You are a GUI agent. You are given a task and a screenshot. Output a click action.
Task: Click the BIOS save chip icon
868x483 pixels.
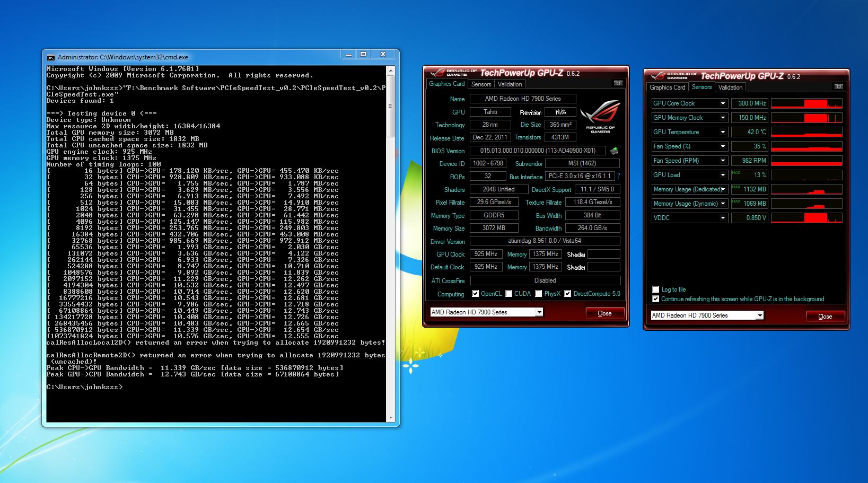614,151
